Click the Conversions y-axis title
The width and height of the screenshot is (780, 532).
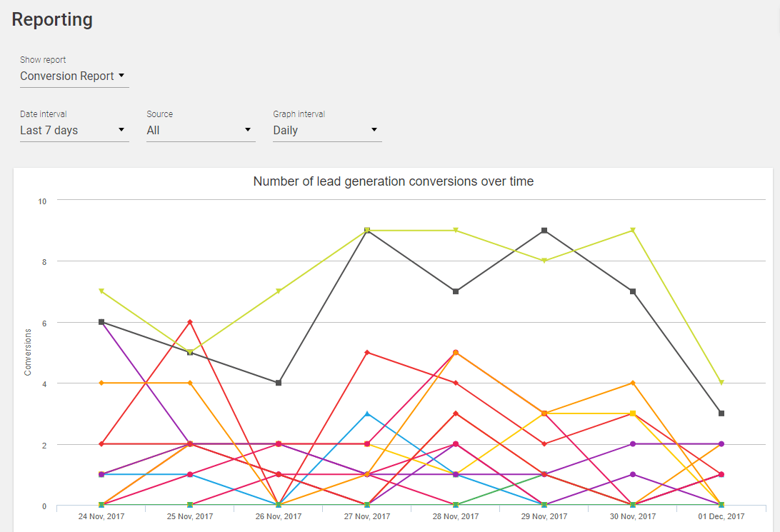pyautogui.click(x=28, y=352)
